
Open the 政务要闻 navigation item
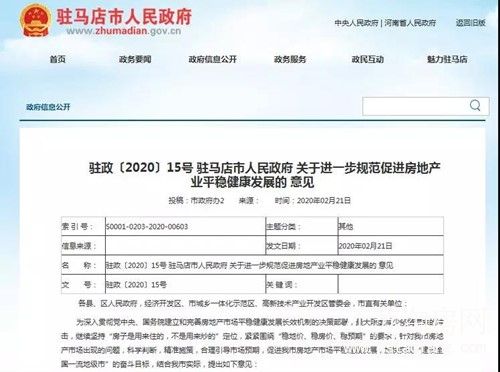(x=135, y=59)
